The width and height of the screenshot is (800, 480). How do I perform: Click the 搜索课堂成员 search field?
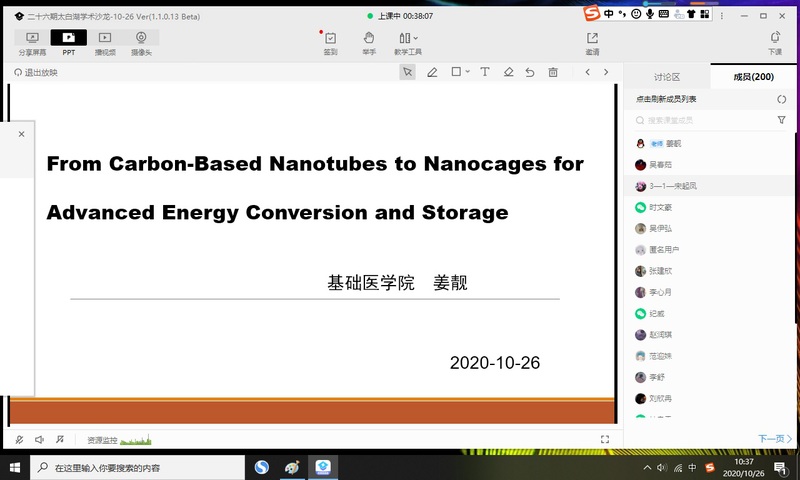coord(700,120)
